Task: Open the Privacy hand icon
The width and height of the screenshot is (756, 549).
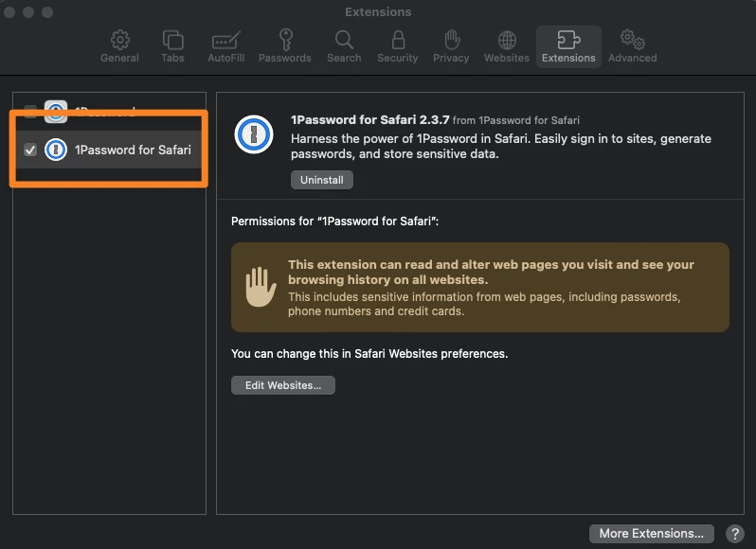Action: point(451,40)
